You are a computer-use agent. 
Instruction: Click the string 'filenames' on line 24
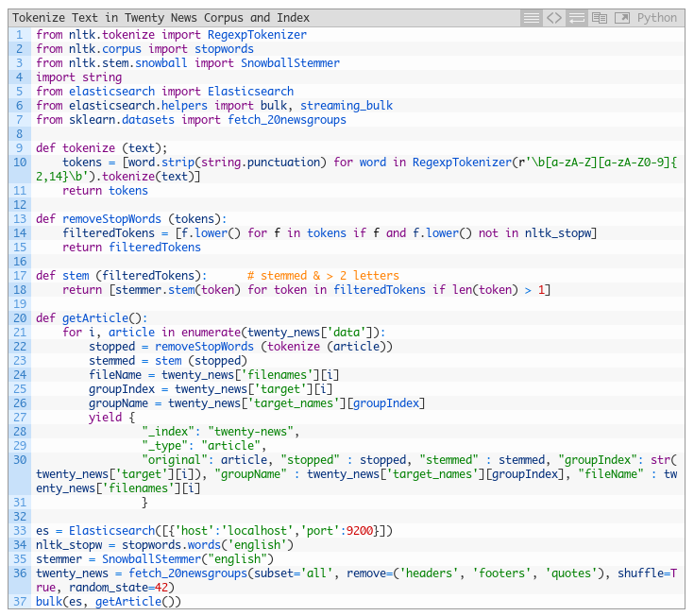tap(277, 375)
